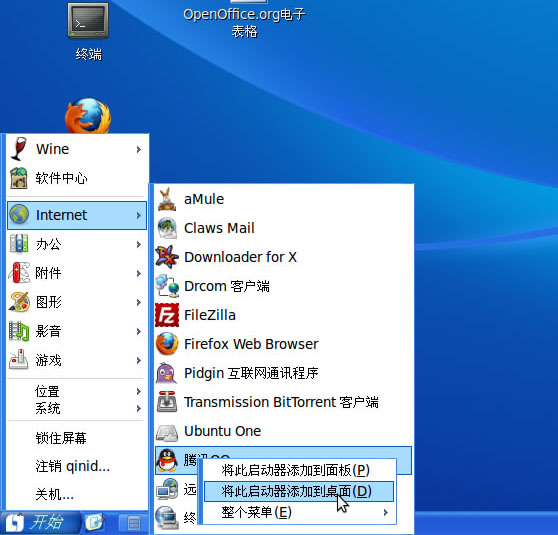Select 关机... shutdown entry
The image size is (558, 535).
pos(54,494)
